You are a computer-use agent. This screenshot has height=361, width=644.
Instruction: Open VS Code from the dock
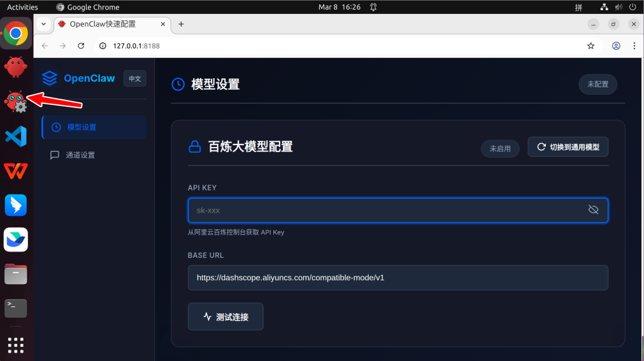point(16,136)
